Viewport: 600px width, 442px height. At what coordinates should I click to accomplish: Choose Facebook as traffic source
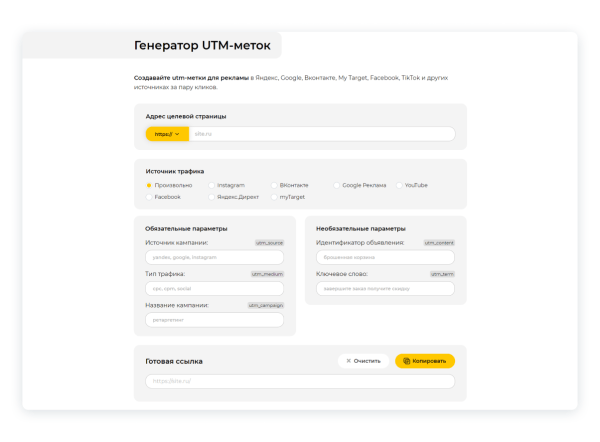tap(149, 197)
